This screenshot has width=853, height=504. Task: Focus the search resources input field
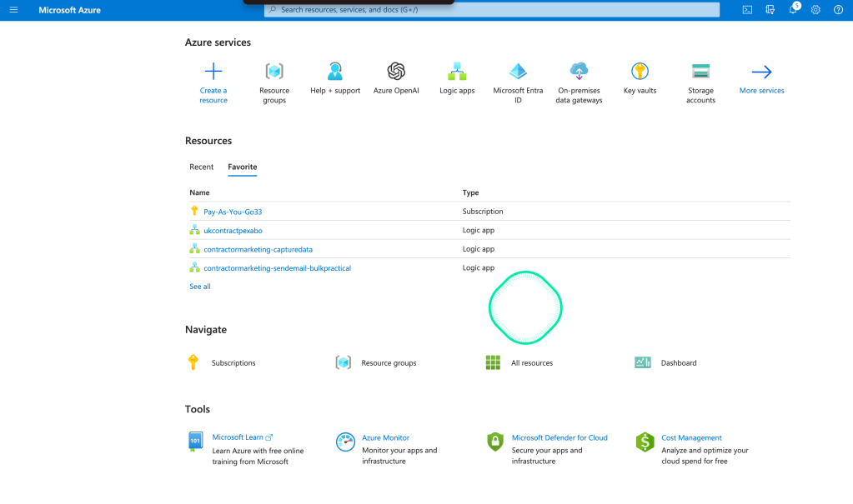coord(491,10)
